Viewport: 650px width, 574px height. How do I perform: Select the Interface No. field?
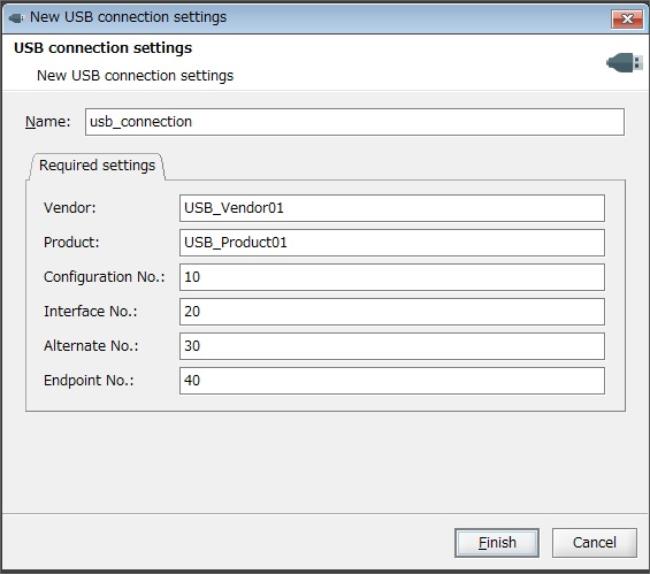click(x=392, y=311)
